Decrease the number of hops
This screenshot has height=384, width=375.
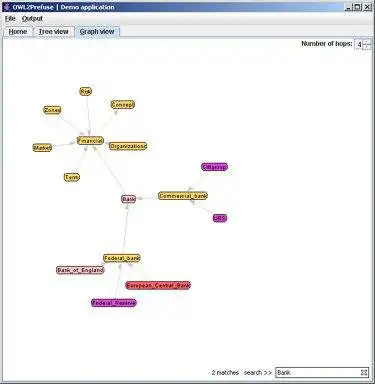(x=367, y=47)
